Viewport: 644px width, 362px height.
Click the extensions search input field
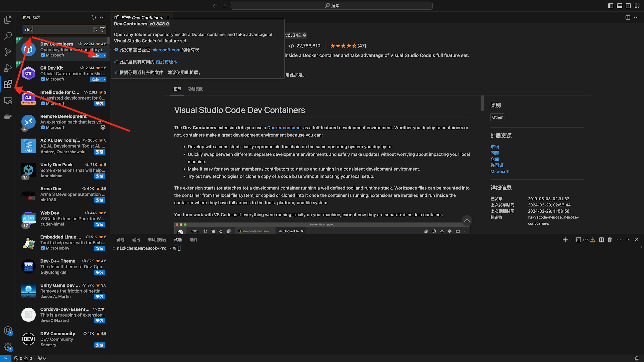pyautogui.click(x=57, y=29)
